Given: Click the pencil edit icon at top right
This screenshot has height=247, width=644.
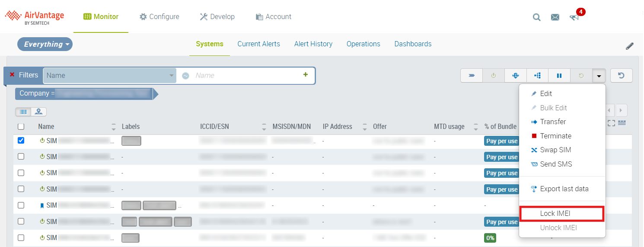Looking at the screenshot, I should click(630, 46).
